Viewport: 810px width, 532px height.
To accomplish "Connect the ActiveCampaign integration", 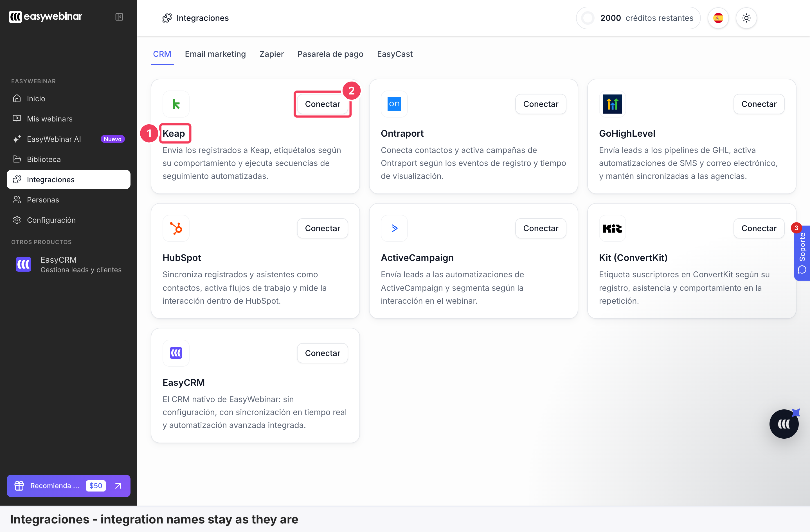I will 541,228.
